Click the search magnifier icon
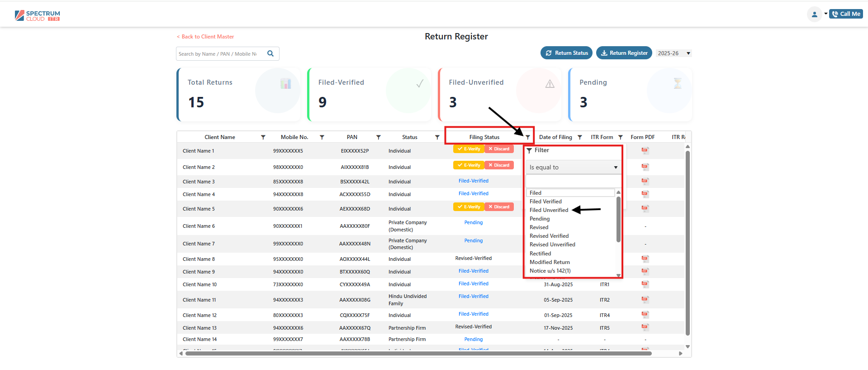Screen dimensions: 868x370 (270, 53)
